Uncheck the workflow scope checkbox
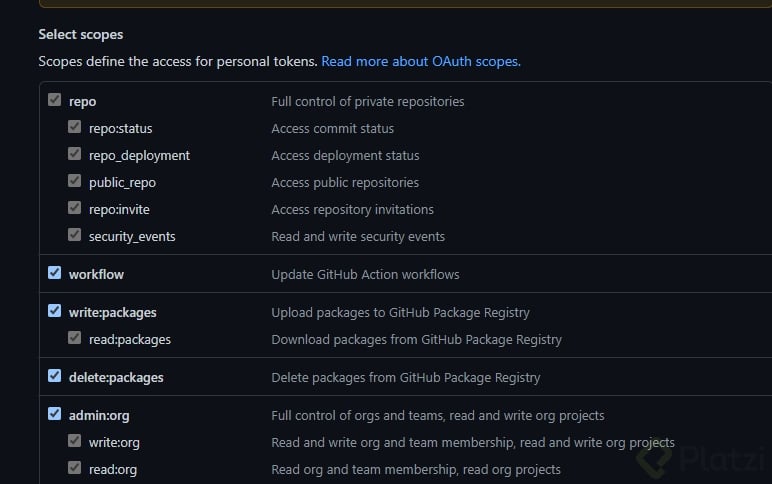The image size is (772, 484). coord(54,273)
